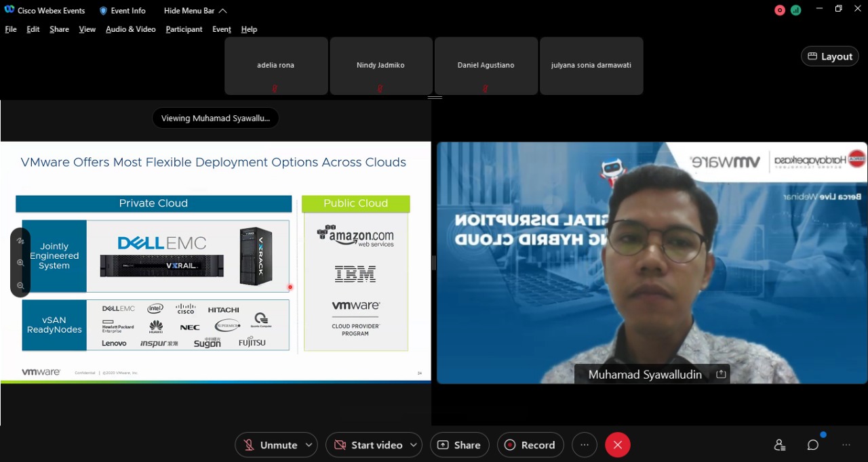Click the muted mic icon under Nindy Jadmiko
The image size is (868, 462).
point(380,88)
